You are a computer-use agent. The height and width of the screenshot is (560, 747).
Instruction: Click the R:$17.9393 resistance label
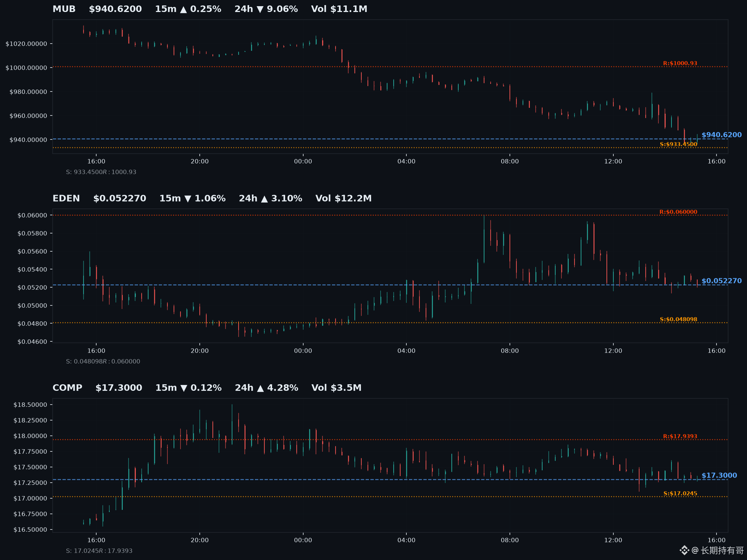coord(680,436)
